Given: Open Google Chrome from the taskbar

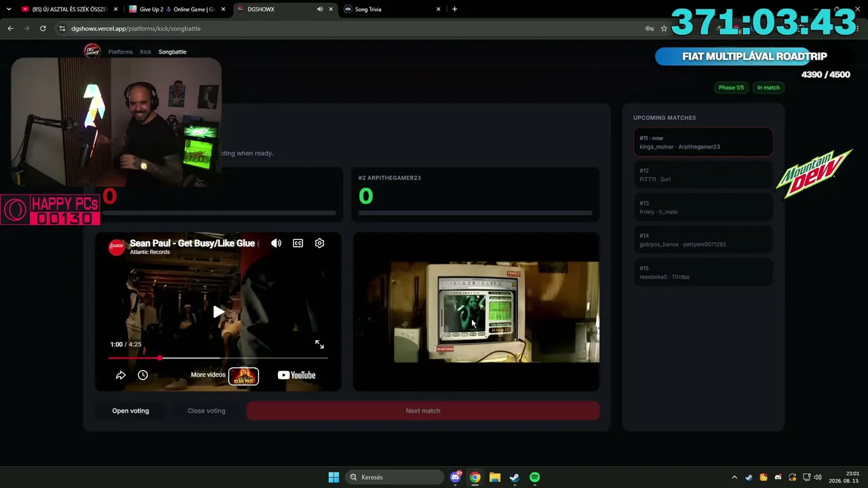Looking at the screenshot, I should 475,477.
